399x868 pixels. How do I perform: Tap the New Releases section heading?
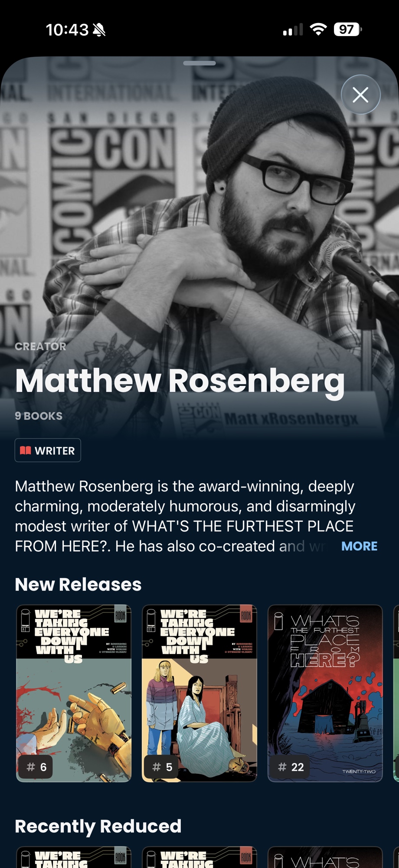pyautogui.click(x=78, y=584)
